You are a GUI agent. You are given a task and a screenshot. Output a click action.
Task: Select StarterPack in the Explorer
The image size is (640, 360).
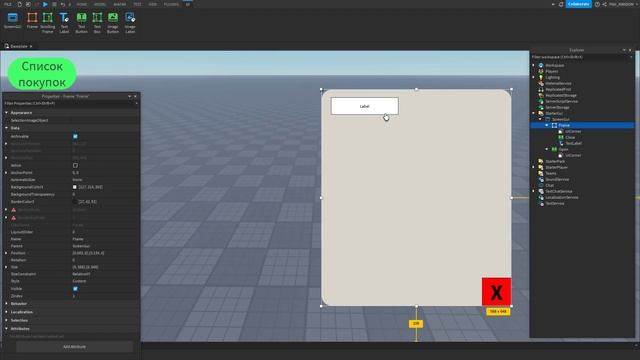pyautogui.click(x=555, y=161)
